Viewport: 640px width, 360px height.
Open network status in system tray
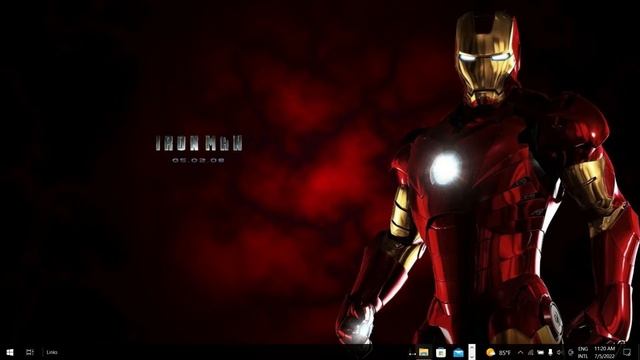(530, 352)
